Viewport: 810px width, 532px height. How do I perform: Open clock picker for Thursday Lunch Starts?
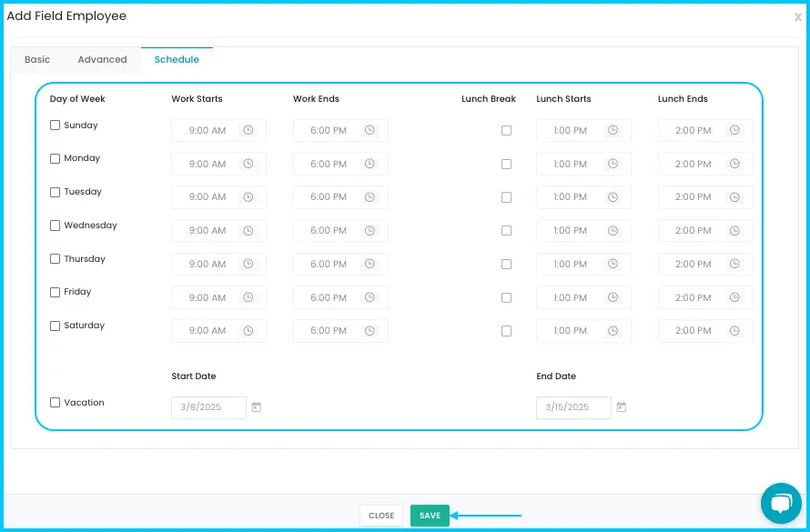[613, 264]
